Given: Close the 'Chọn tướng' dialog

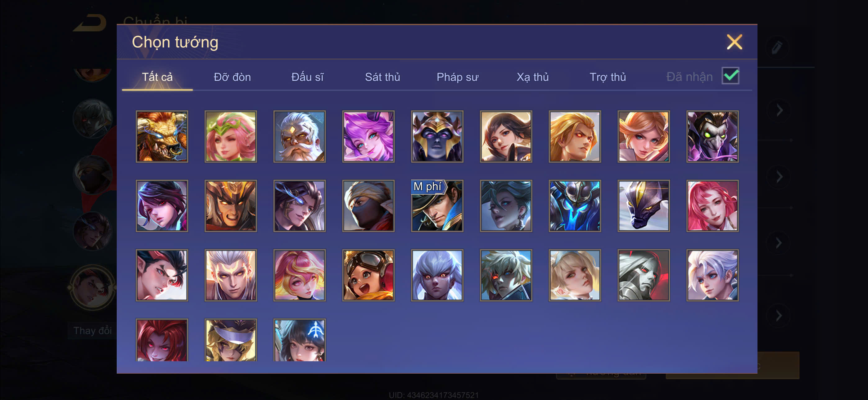Looking at the screenshot, I should pyautogui.click(x=734, y=42).
